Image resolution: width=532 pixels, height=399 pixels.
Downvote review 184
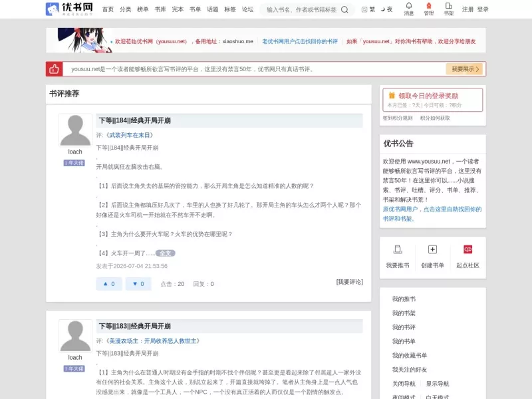[138, 284]
